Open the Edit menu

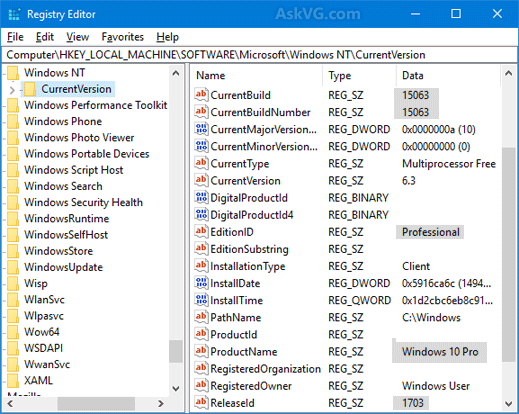click(x=45, y=37)
